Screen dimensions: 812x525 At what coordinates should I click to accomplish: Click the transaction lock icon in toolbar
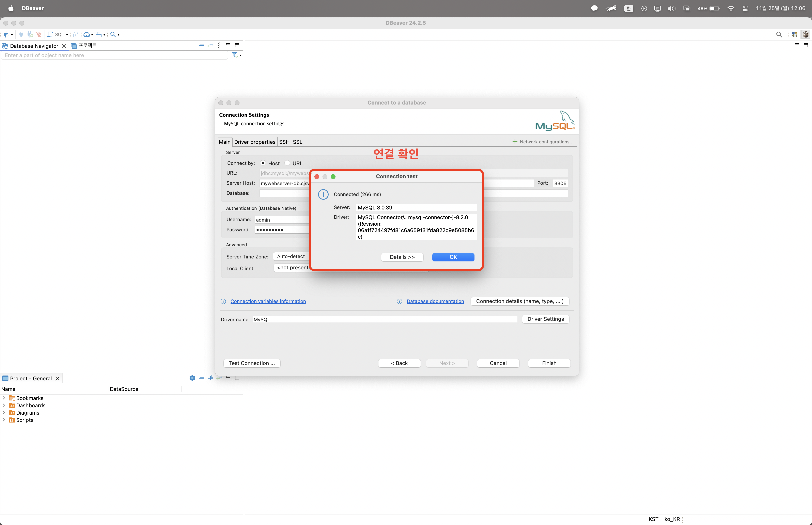point(76,34)
